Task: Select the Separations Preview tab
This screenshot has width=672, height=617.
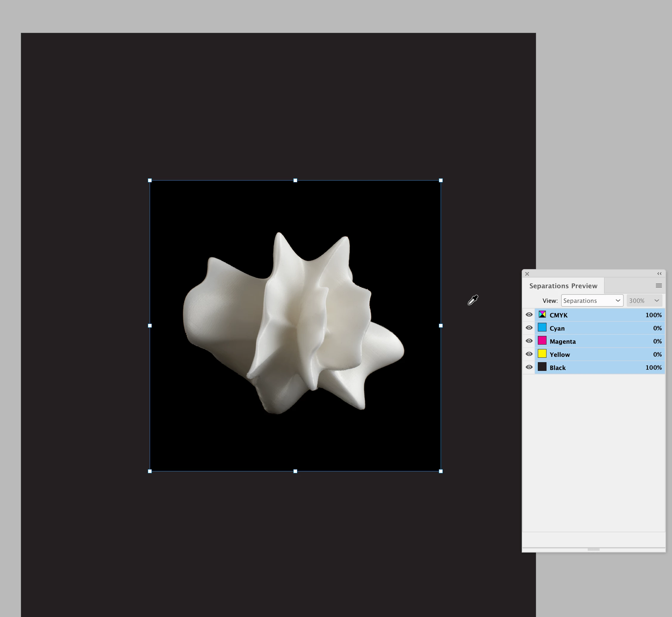Action: point(563,286)
